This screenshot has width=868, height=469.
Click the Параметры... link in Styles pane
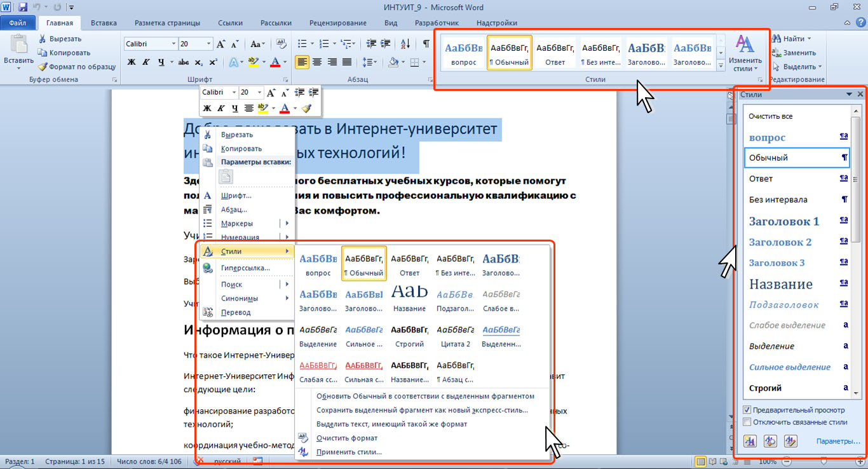(x=838, y=441)
